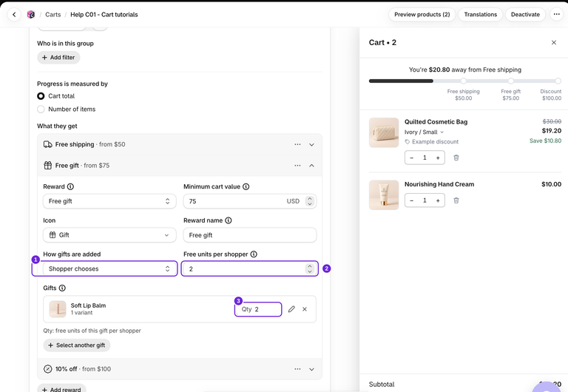This screenshot has height=392, width=568.
Task: Click the cart rewards progress bar
Action: pyautogui.click(x=465, y=81)
